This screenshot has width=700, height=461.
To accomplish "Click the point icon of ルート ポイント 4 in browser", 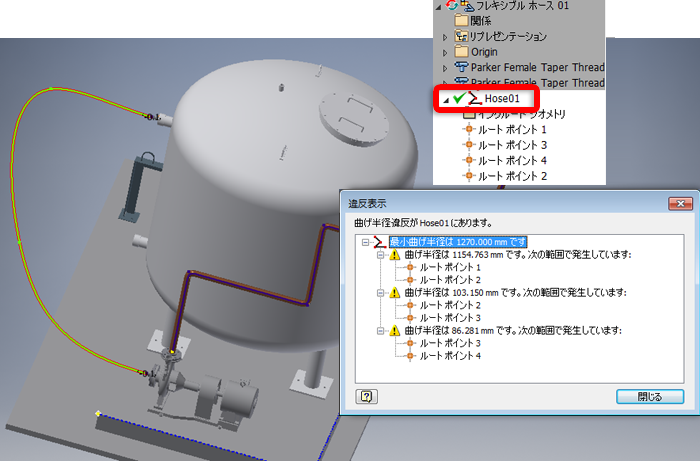I will click(x=469, y=160).
